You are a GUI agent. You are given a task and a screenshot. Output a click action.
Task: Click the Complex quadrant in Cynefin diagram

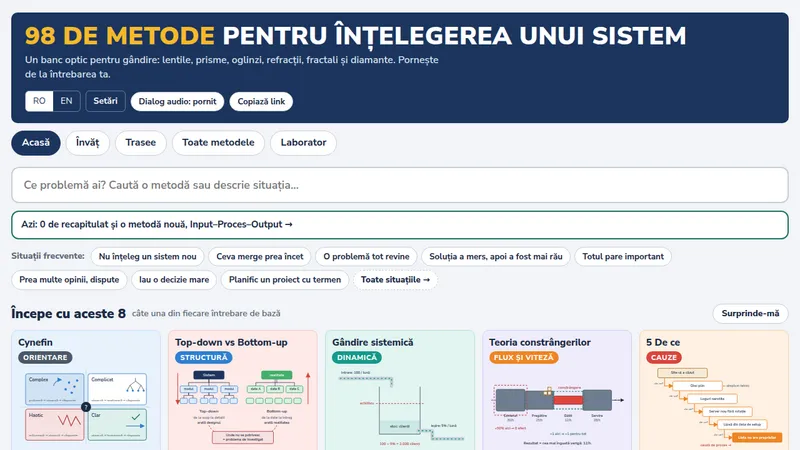(55, 389)
